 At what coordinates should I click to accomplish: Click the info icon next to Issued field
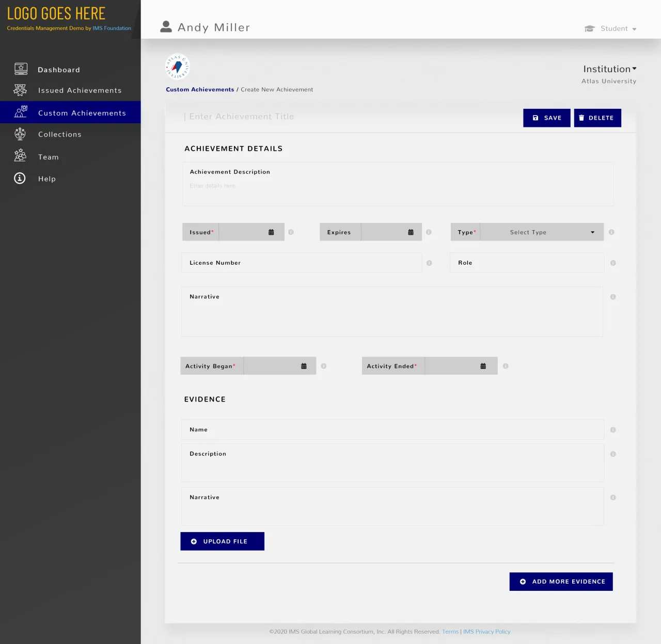click(291, 232)
